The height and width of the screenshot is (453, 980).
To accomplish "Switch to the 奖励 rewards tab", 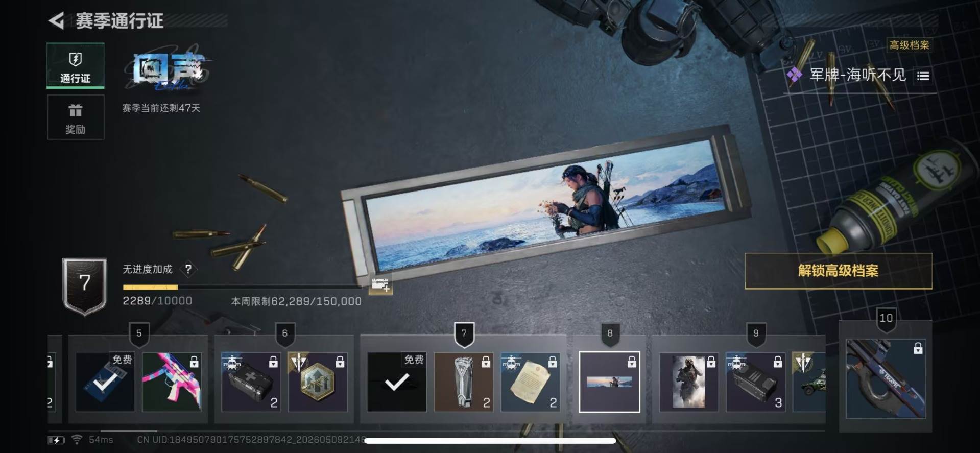I will coord(76,117).
